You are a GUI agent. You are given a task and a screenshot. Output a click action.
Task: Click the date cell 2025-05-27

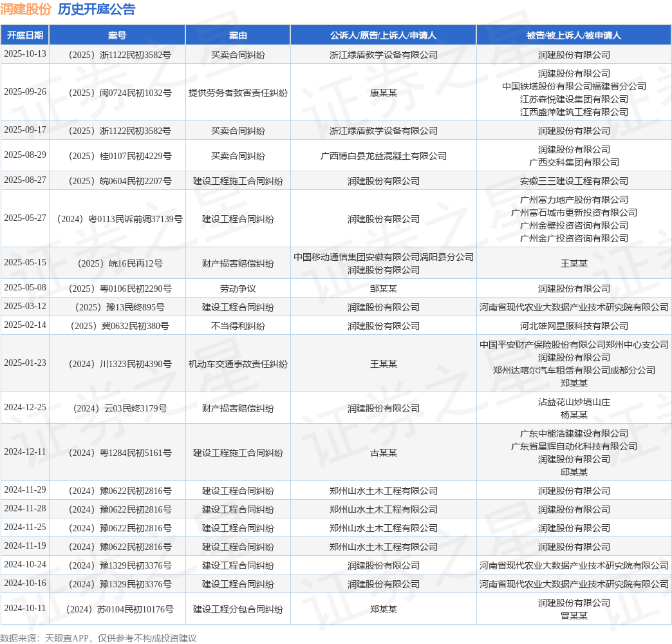click(25, 218)
